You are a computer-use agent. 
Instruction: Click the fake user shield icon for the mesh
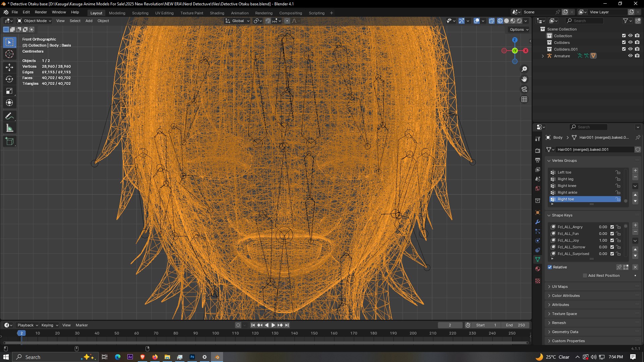[638, 149]
